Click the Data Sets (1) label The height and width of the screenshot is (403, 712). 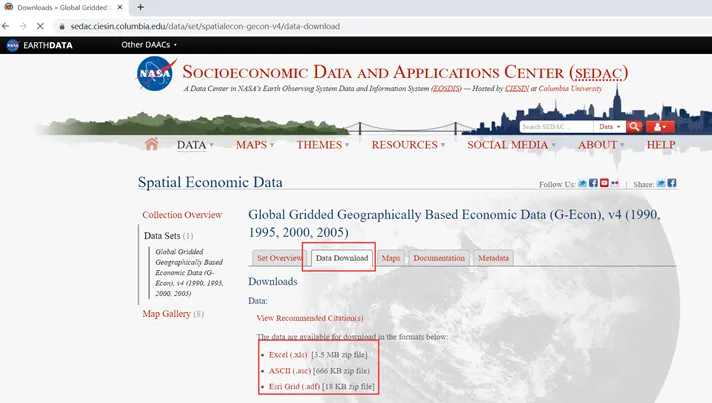(168, 236)
